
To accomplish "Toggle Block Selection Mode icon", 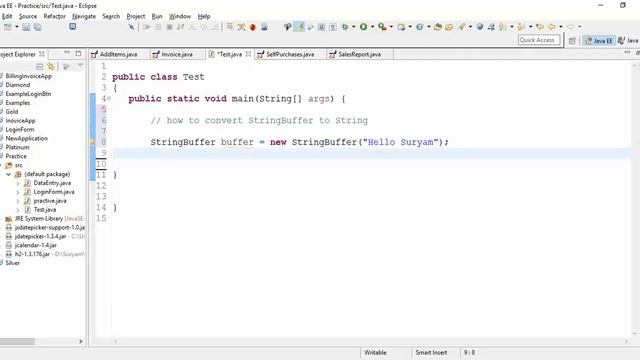I will (x=322, y=27).
